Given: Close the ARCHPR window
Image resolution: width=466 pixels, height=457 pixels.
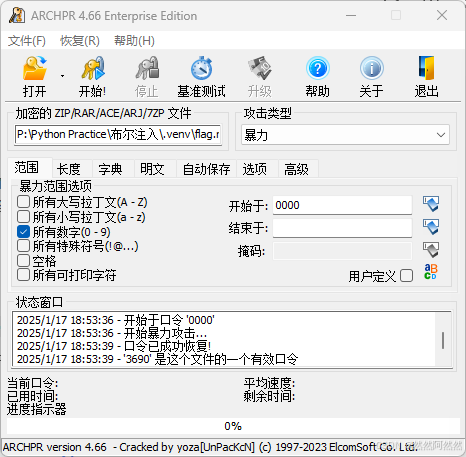Looking at the screenshot, I should [442, 15].
